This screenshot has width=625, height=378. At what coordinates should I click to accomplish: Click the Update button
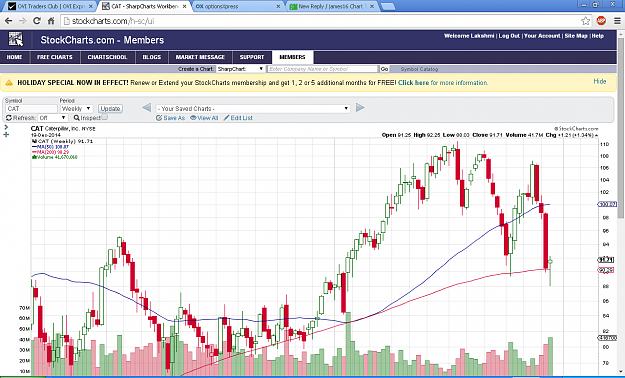point(110,108)
